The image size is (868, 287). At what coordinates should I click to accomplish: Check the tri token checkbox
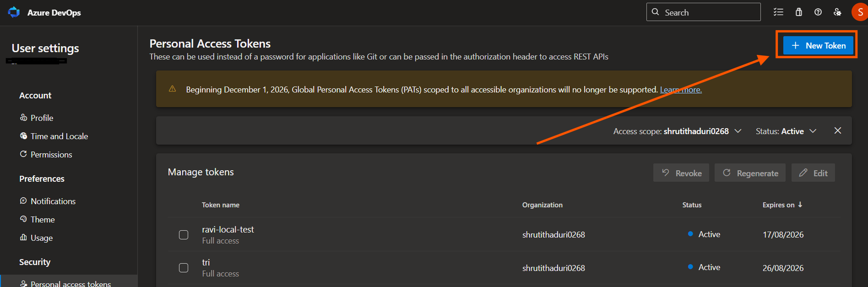(x=184, y=268)
